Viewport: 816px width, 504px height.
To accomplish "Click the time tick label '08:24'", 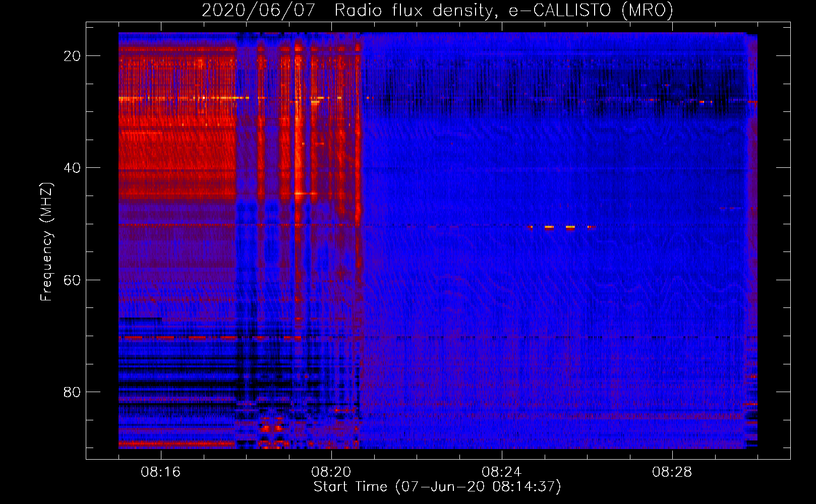I will click(502, 472).
